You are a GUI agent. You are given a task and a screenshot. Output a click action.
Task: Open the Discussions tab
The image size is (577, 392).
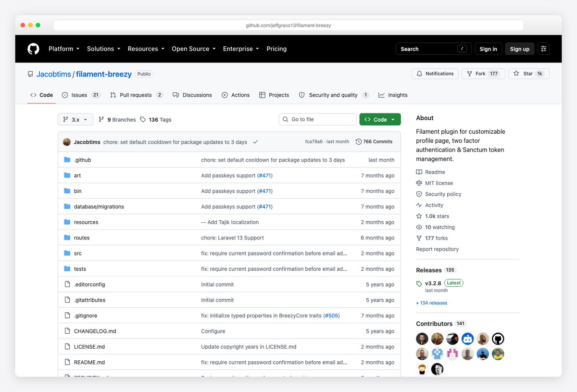pos(192,95)
